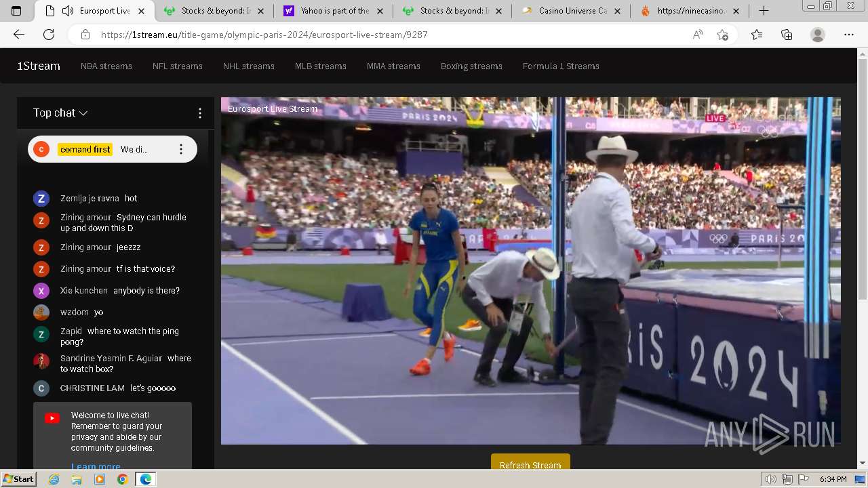Add this page to favorites via the star icon
Viewport: 868px width, 488px height.
tap(723, 35)
